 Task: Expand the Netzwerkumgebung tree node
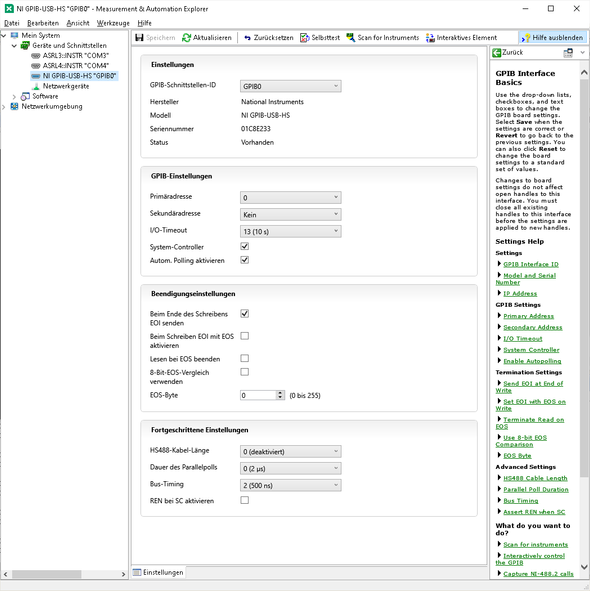[4, 107]
